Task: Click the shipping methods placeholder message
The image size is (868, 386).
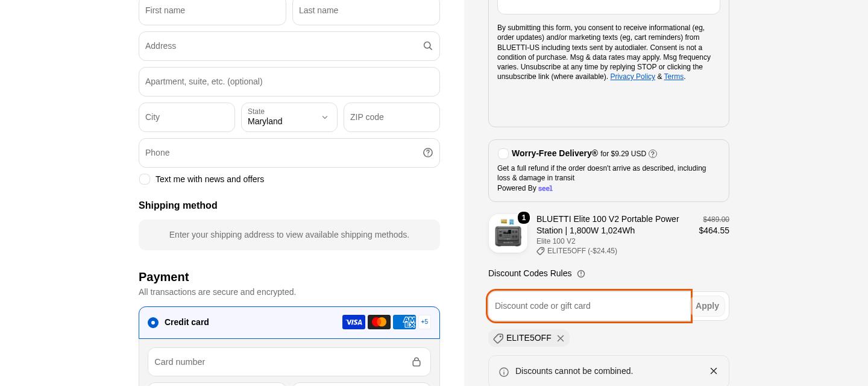Action: click(289, 235)
